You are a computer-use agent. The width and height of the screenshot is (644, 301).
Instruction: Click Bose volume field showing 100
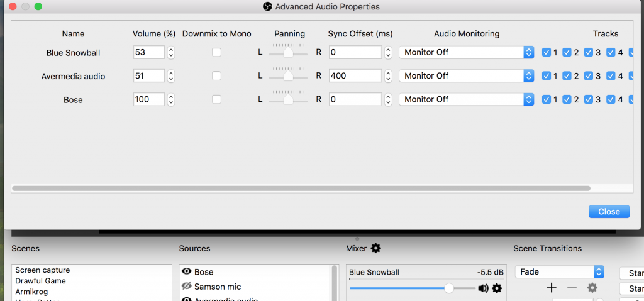click(148, 99)
